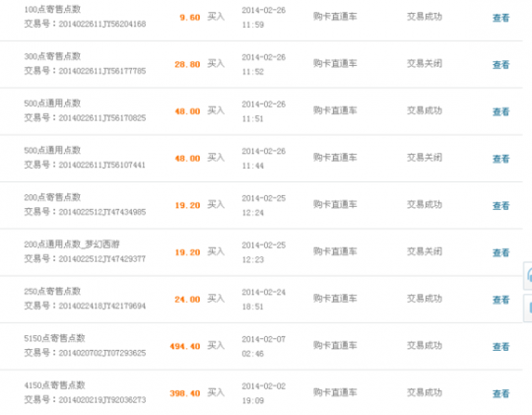Open 查看 for the 494.40 transaction
This screenshot has width=532, height=415.
(500, 346)
